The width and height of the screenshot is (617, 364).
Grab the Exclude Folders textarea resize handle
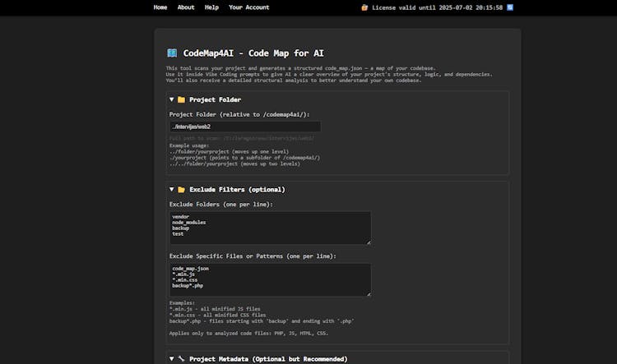(x=369, y=242)
